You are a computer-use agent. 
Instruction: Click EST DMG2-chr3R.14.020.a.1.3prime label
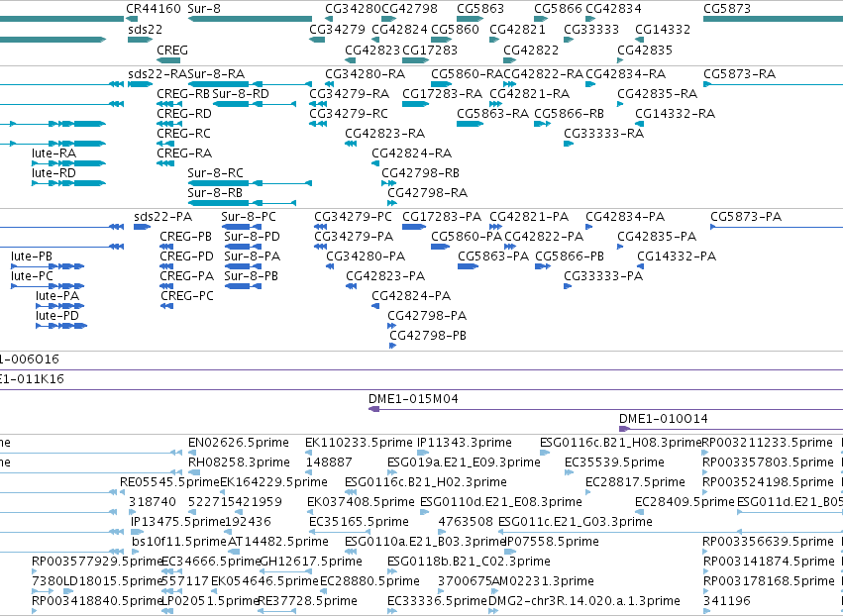[584, 600]
